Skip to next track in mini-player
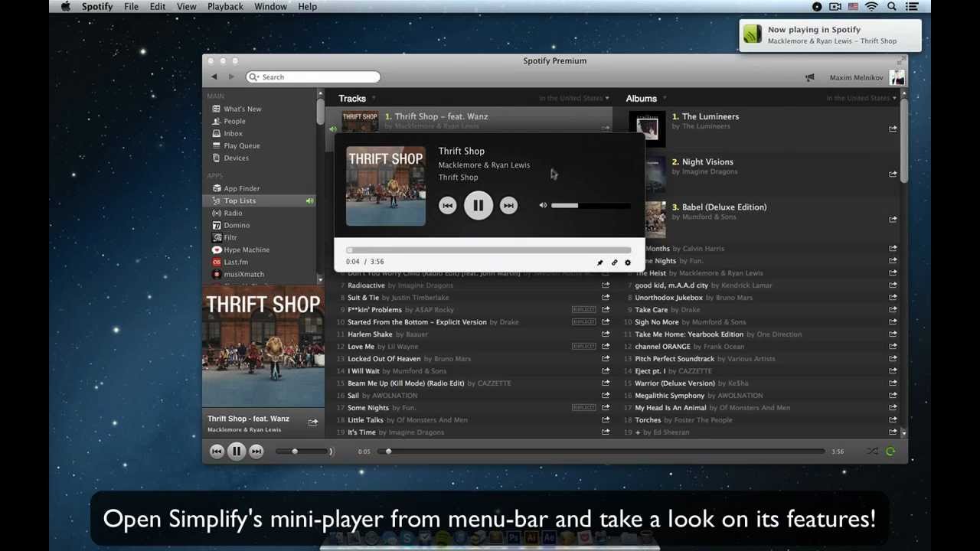 coord(508,205)
